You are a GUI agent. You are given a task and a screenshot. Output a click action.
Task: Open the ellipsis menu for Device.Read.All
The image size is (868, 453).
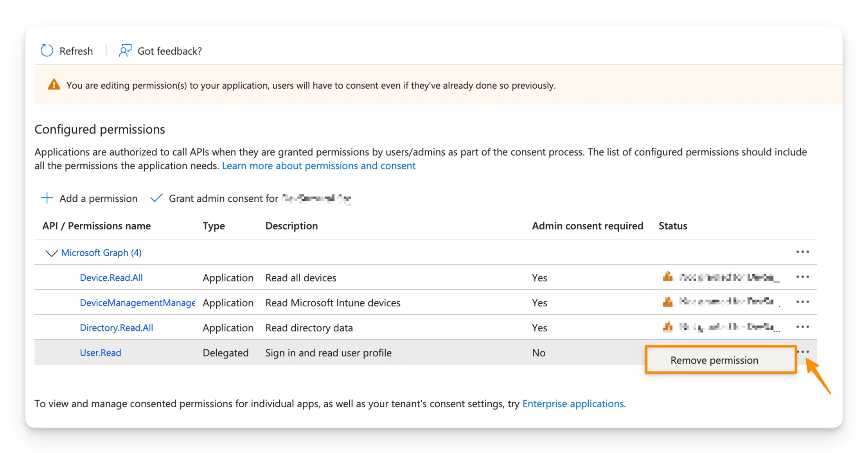(x=802, y=277)
